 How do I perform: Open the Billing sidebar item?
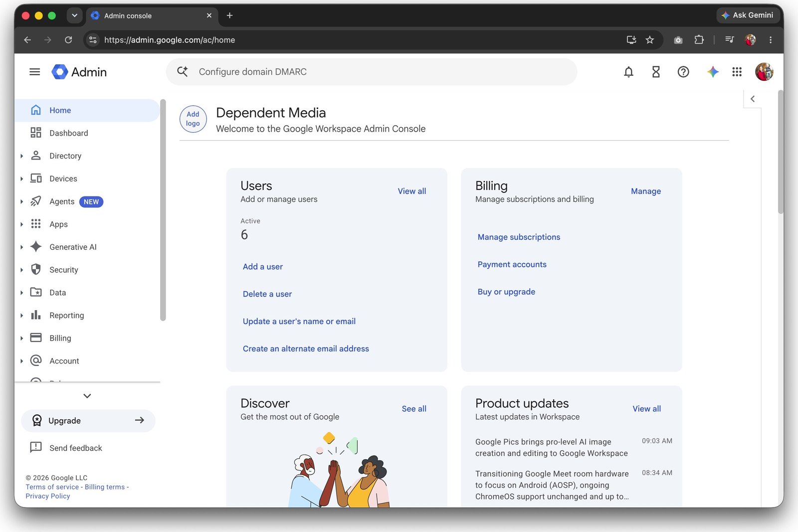[87, 338]
